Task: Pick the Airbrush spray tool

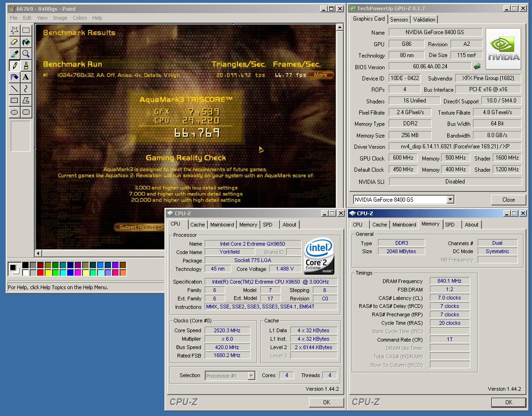Action: point(14,77)
